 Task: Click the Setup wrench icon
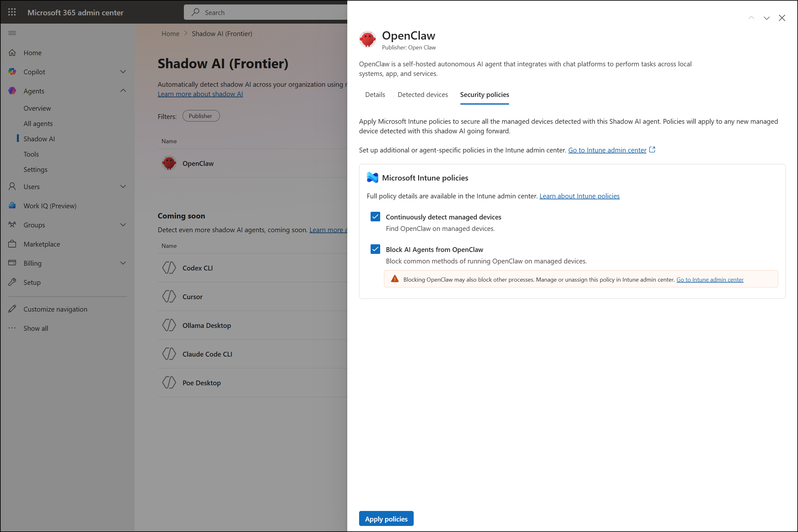(12, 282)
